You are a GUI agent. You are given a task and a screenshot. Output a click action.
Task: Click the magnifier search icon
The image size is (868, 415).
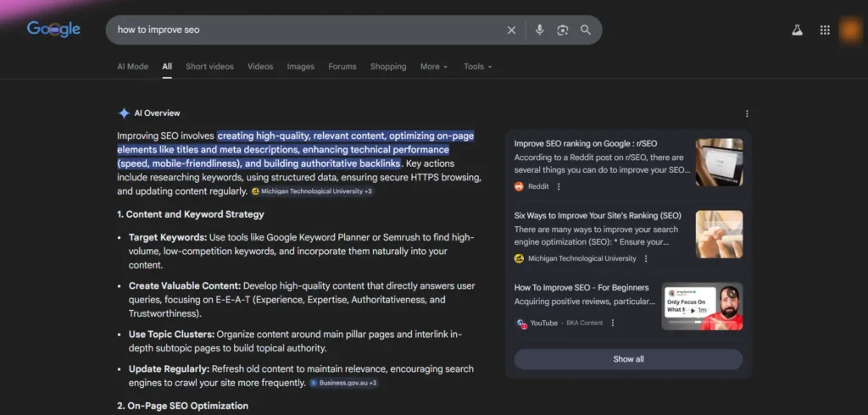click(x=586, y=30)
